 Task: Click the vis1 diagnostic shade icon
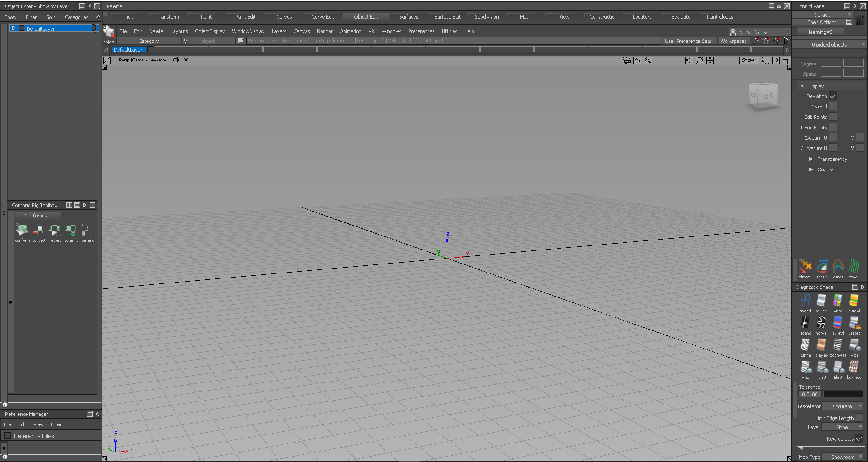point(854,346)
